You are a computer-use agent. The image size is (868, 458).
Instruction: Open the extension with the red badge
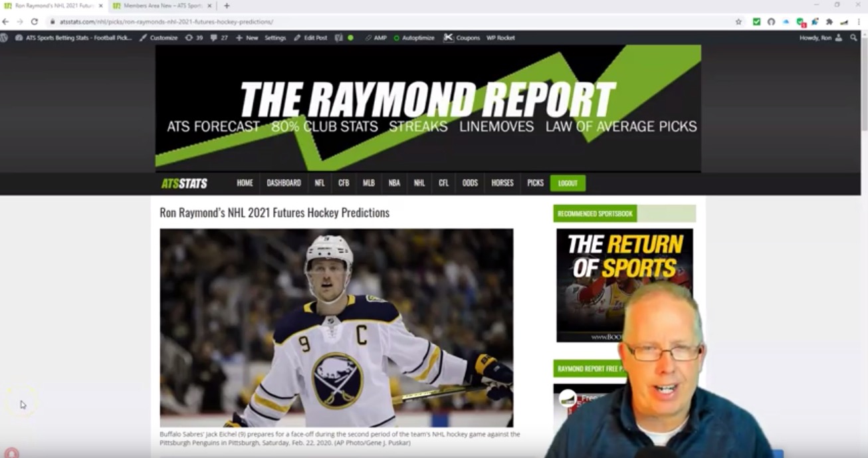pos(800,22)
